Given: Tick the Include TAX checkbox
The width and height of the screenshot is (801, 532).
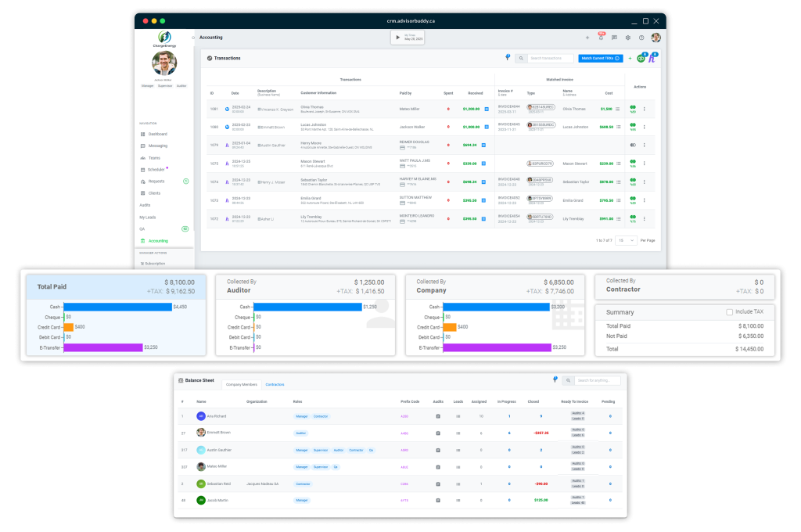Looking at the screenshot, I should pyautogui.click(x=730, y=312).
